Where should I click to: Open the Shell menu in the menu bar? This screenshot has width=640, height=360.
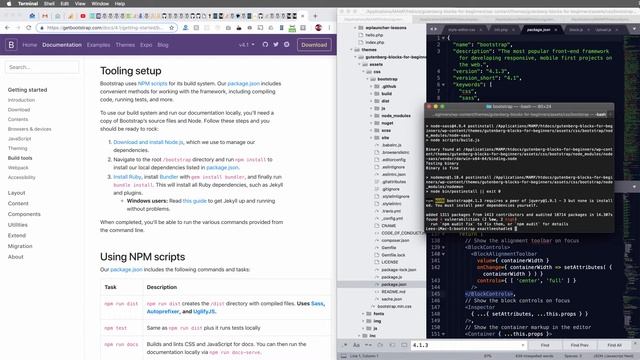[49, 3]
